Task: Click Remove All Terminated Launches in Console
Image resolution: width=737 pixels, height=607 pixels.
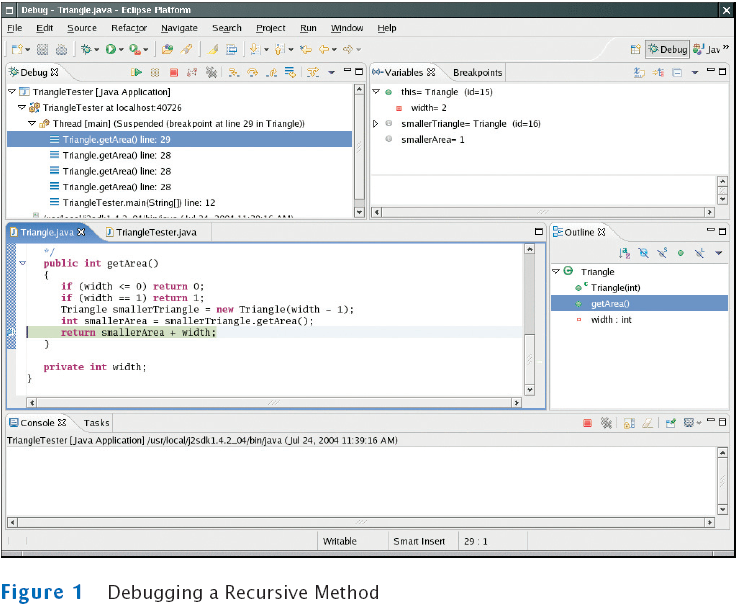Action: [x=606, y=424]
